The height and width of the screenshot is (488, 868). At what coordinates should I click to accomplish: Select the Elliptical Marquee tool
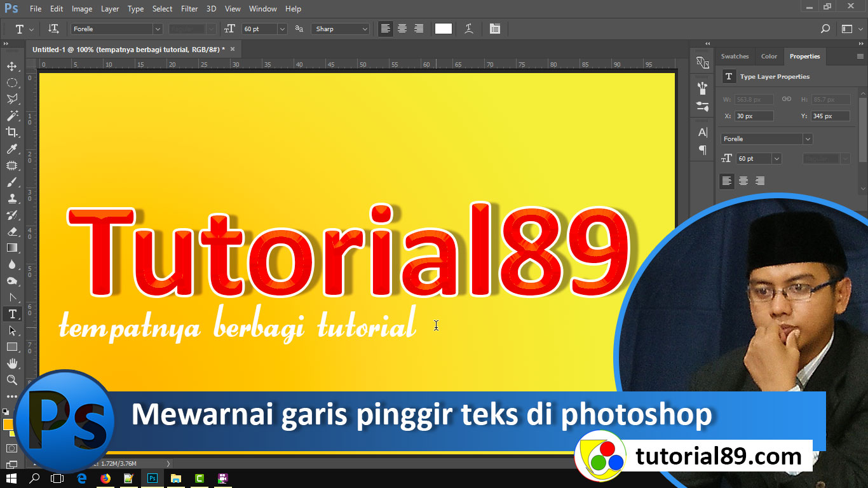click(11, 83)
